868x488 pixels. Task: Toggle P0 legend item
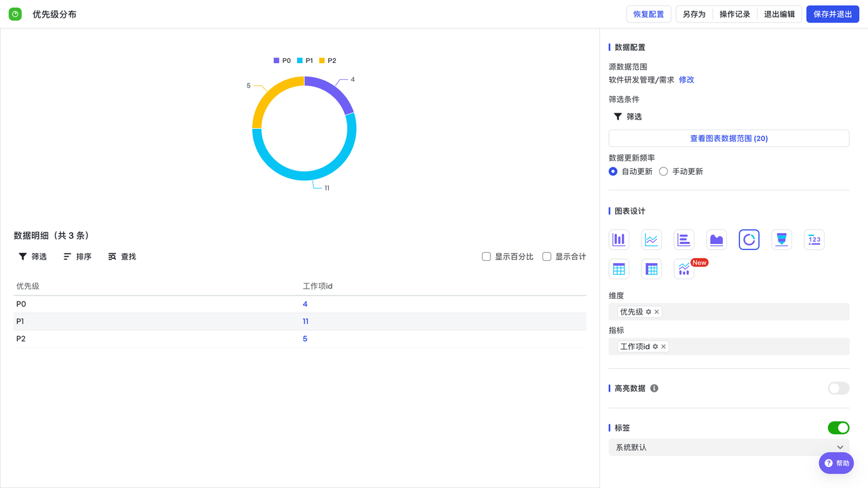pyautogui.click(x=282, y=61)
